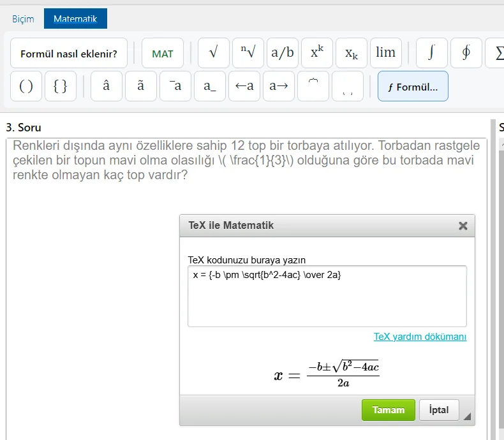Insert underline a_ template
The image size is (504, 440).
[x=209, y=86]
